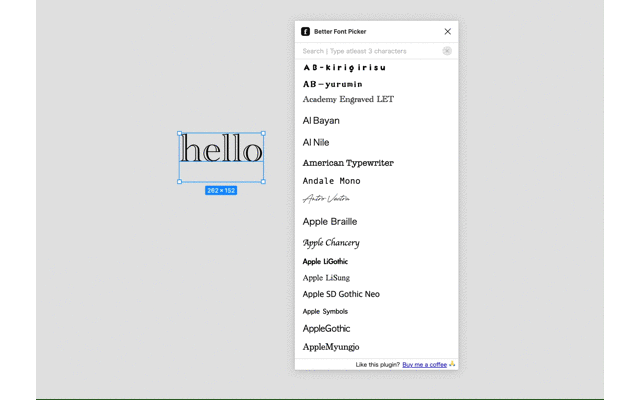Apply the American Typewriter font
The image size is (640, 400).
tap(348, 163)
